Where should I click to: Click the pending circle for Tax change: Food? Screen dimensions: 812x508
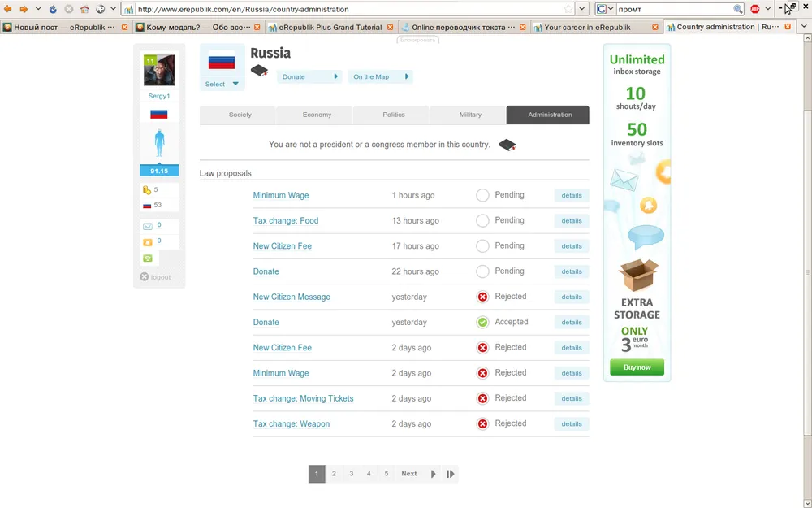pos(482,221)
